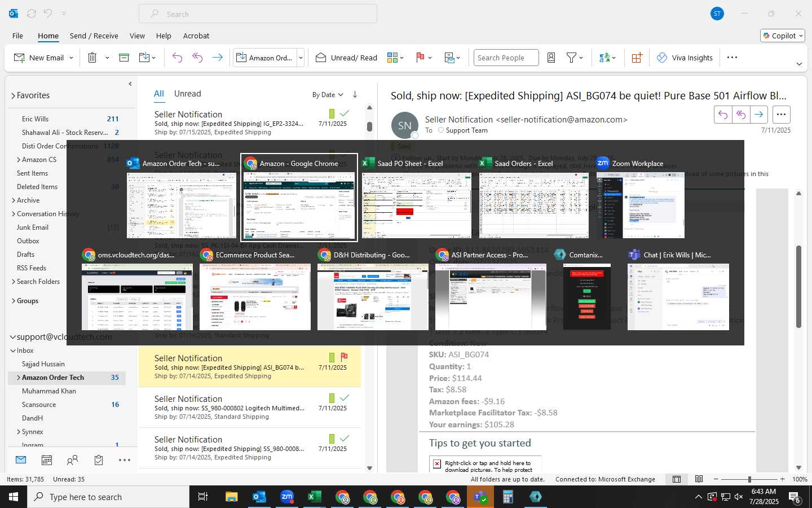This screenshot has width=812, height=508.
Task: Delete message with the trash can icon
Action: [x=92, y=58]
